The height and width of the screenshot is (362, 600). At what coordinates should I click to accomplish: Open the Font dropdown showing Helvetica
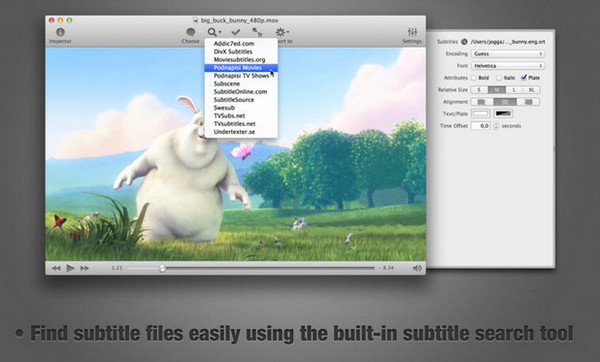click(x=508, y=66)
